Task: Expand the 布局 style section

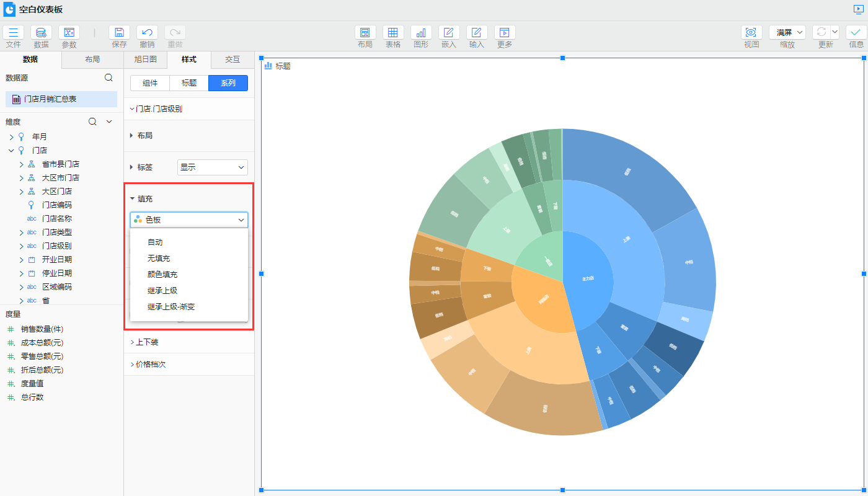Action: pos(144,136)
